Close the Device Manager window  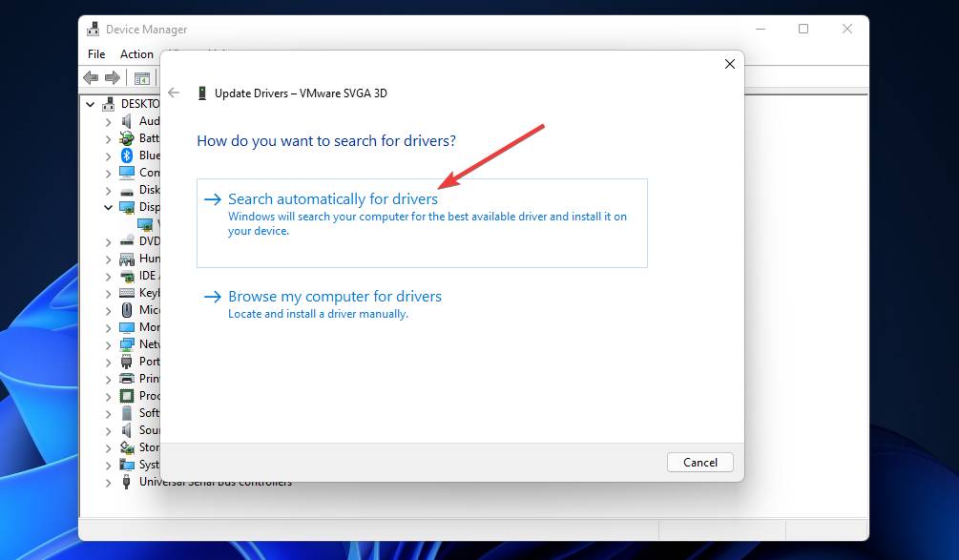coord(847,29)
